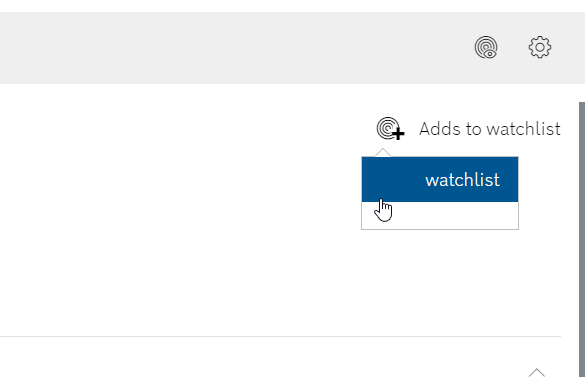Screen dimensions: 587x377
Task: Click the white strip above the gray header
Action: 292,6
